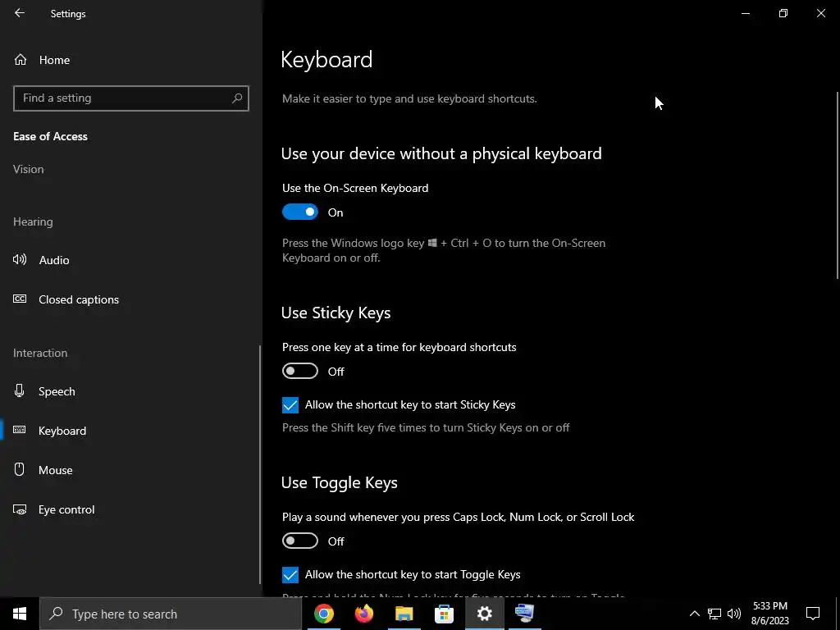Uncheck Allow shortcut key to start Toggle Keys
The image size is (840, 630).
290,575
